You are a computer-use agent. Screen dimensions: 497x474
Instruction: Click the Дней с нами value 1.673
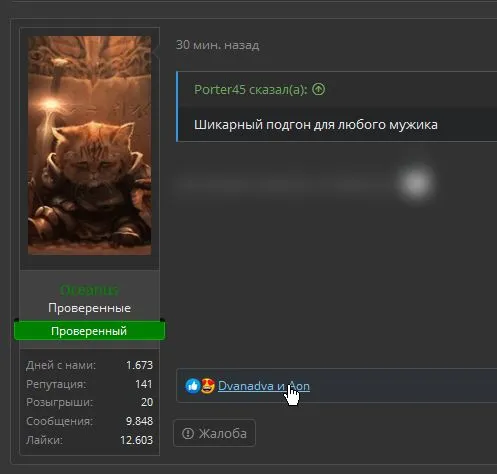139,365
